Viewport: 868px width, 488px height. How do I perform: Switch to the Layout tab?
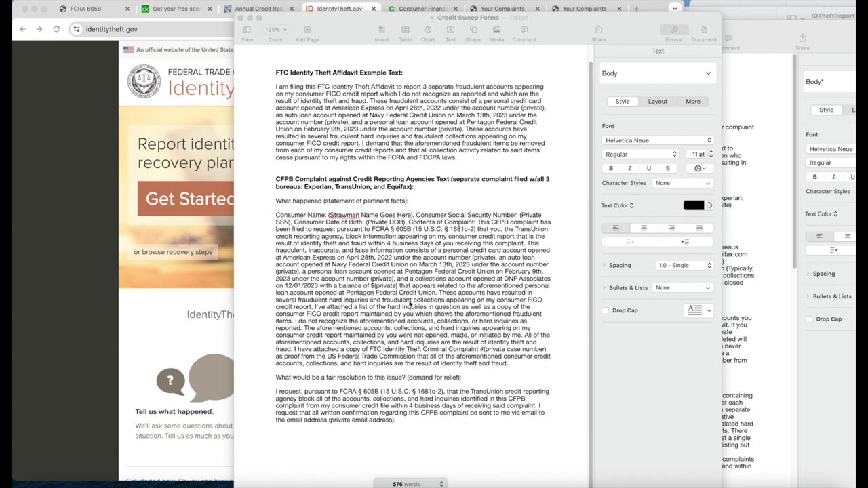[658, 101]
